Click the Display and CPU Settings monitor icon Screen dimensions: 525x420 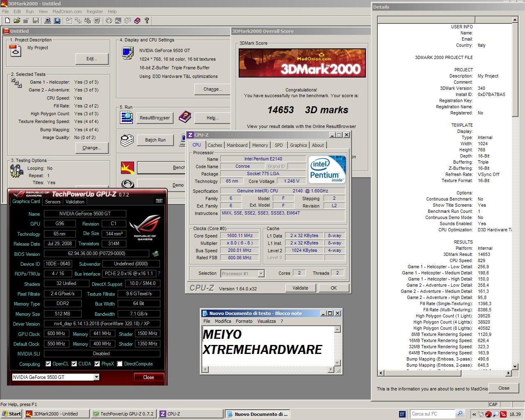pos(128,53)
